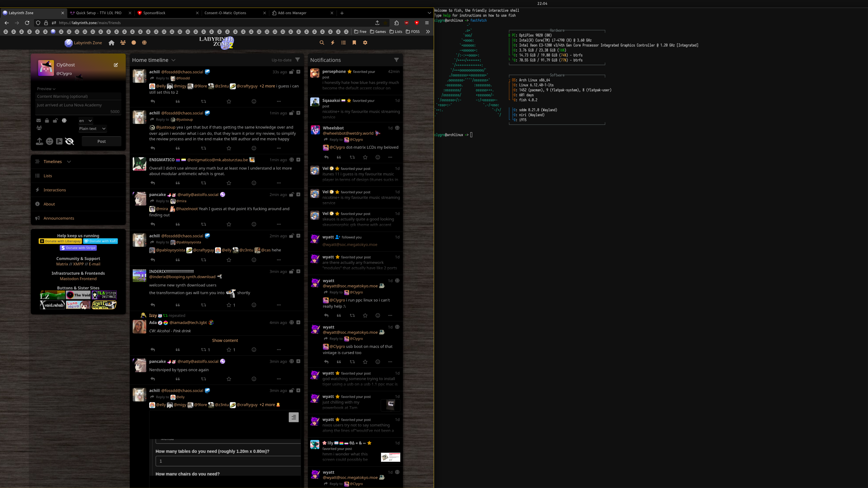868x488 pixels.
Task: Open the emoji picker in composer
Action: point(50,141)
